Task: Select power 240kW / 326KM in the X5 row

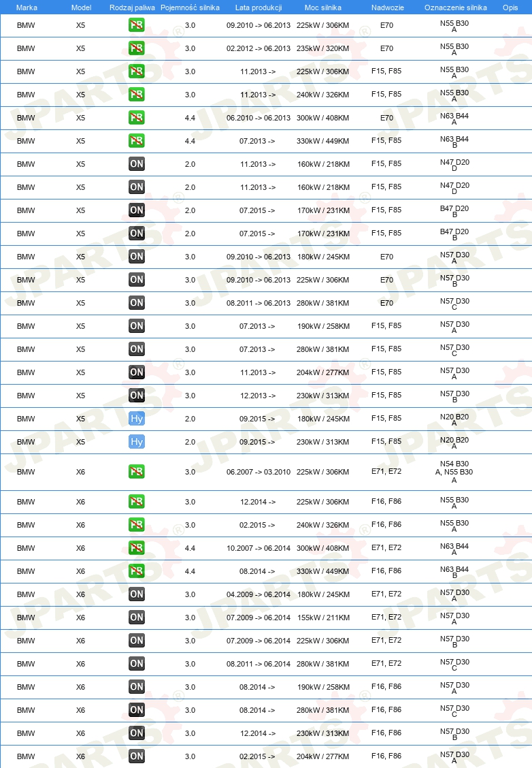Action: 323,95
